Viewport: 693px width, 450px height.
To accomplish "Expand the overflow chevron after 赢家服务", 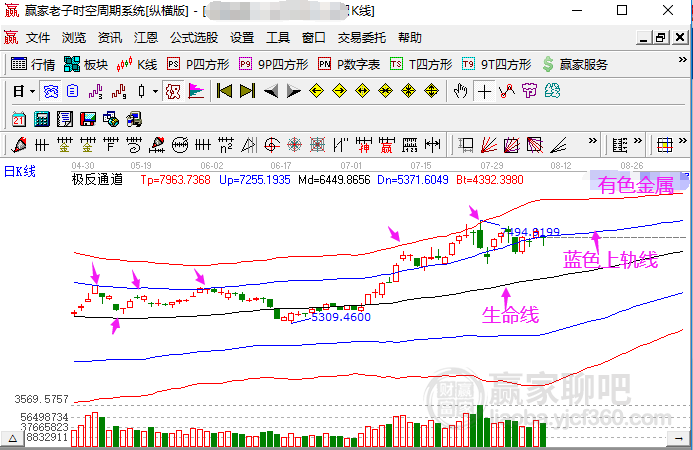I will click(x=682, y=60).
